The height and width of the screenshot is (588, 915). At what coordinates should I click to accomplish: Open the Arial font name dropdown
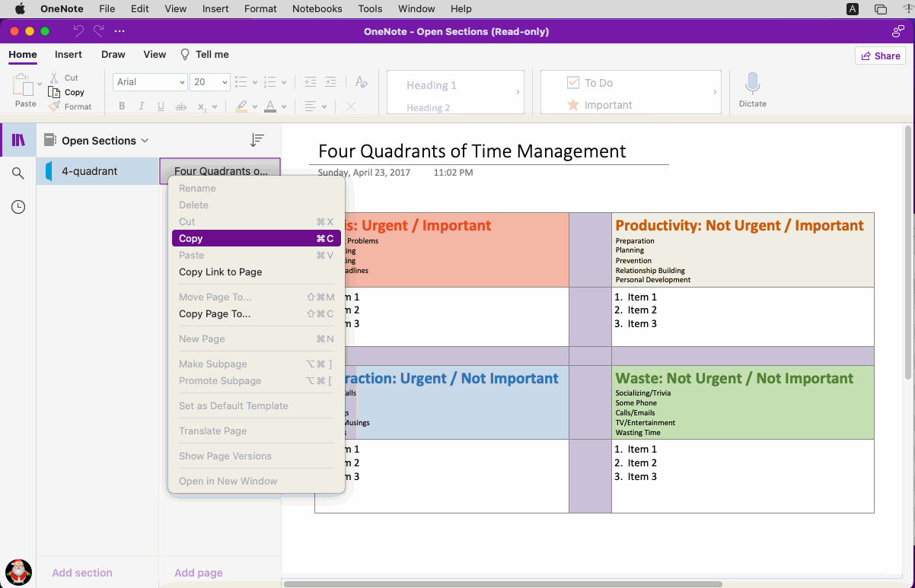(150, 82)
